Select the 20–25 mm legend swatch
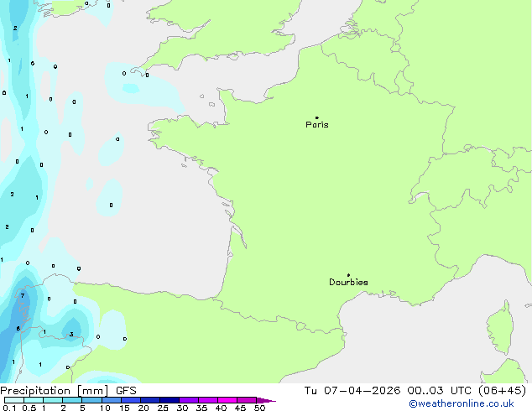The width and height of the screenshot is (532, 411). [x=150, y=400]
